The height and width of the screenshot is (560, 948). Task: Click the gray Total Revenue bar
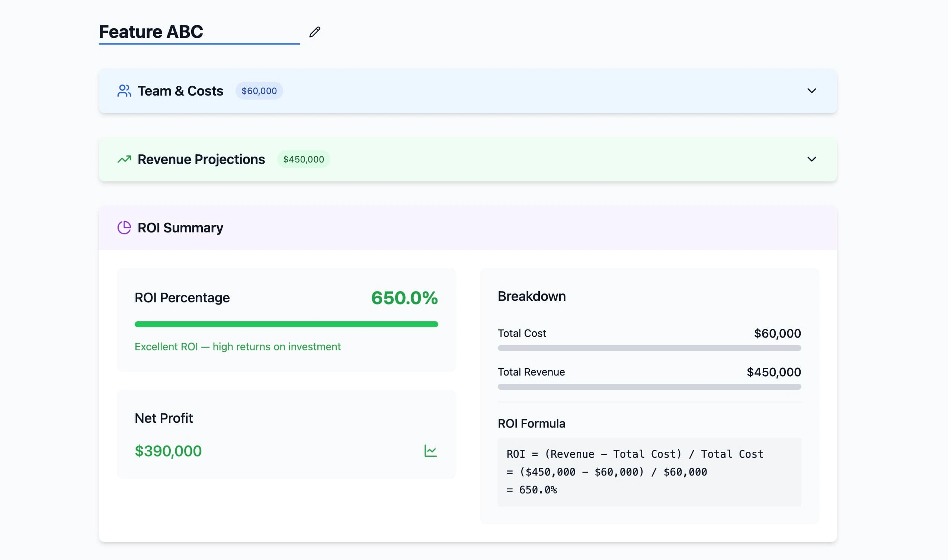[649, 387]
